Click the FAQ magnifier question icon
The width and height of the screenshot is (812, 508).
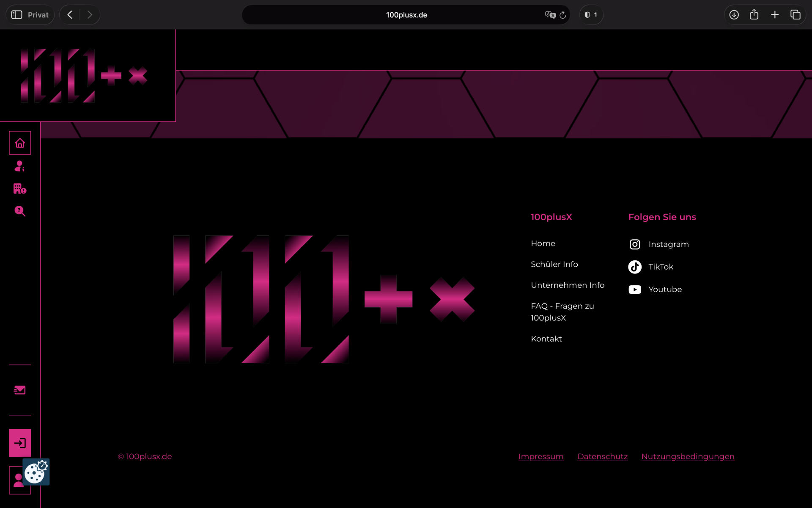[19, 211]
